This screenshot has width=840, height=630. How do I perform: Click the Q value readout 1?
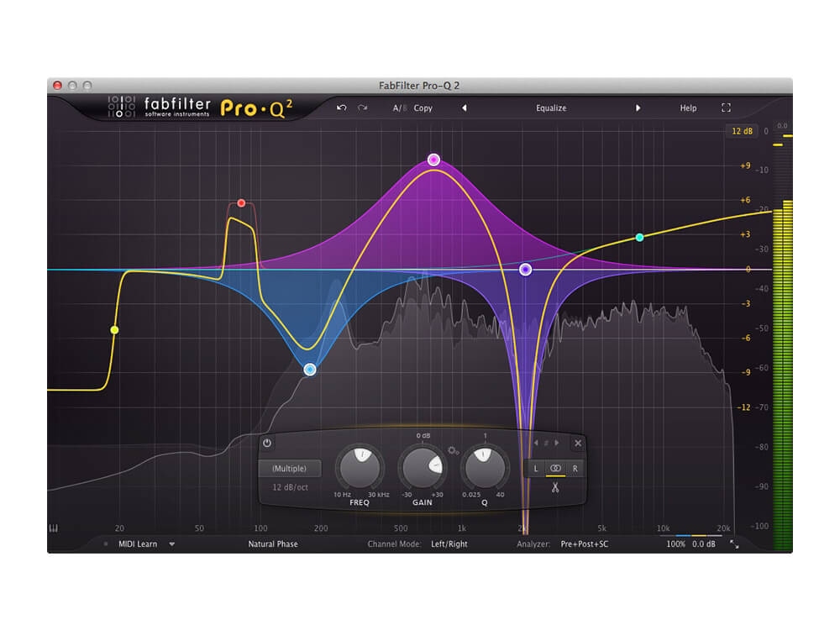(x=485, y=435)
